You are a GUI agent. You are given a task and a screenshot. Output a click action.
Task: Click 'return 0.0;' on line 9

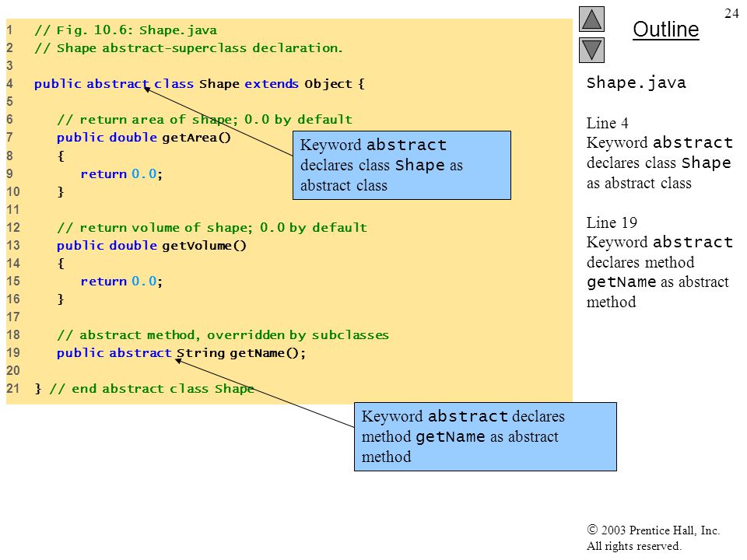(121, 173)
